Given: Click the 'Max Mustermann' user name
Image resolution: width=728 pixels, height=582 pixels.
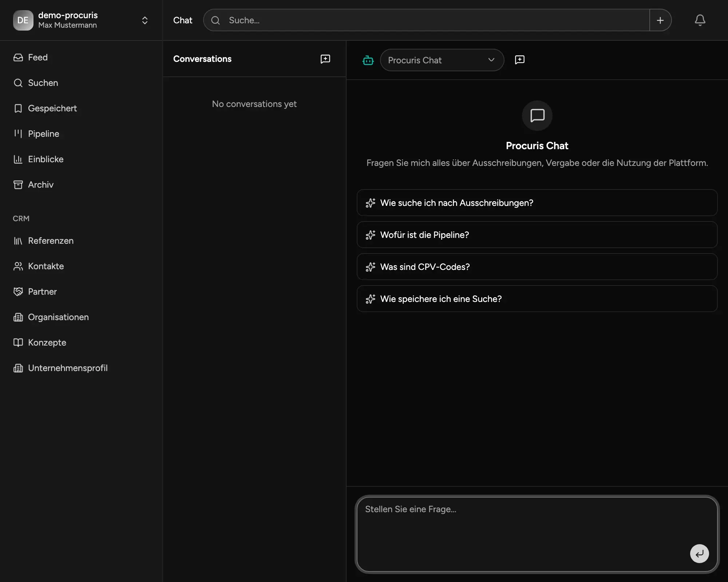Looking at the screenshot, I should click(68, 25).
